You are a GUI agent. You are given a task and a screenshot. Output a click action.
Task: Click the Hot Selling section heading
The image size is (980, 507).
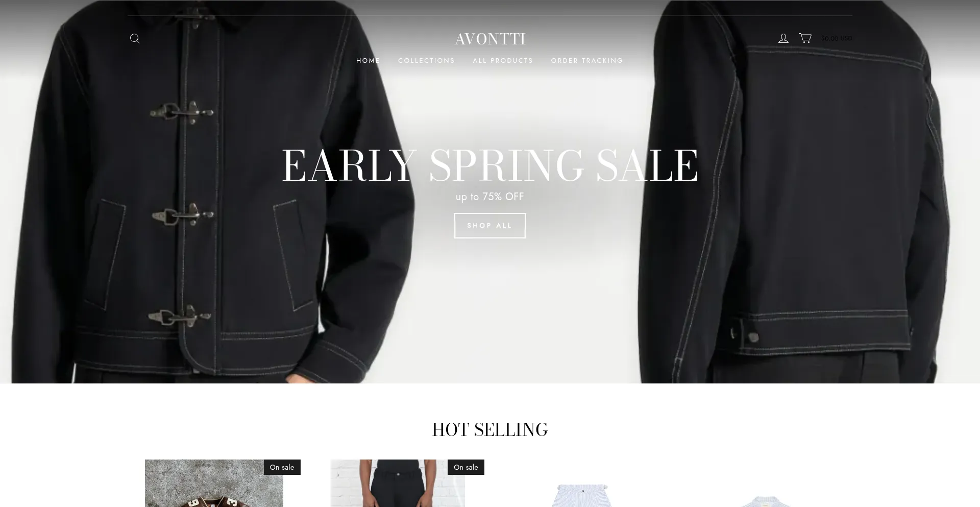tap(490, 429)
